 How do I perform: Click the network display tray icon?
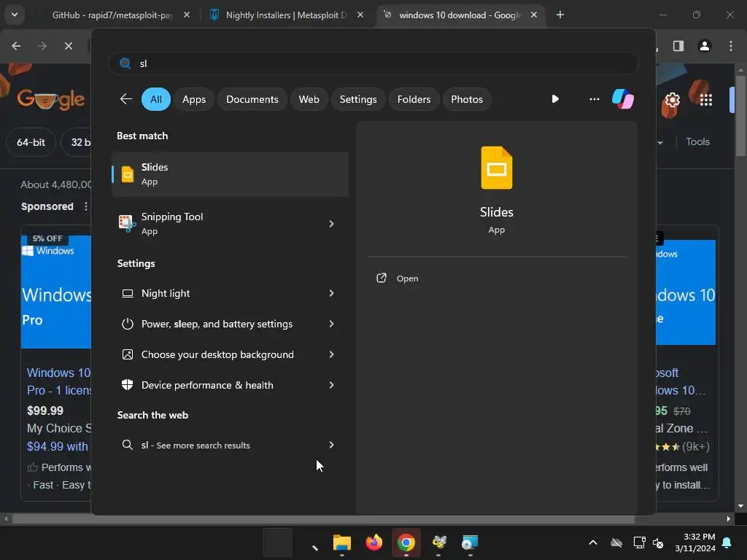(x=639, y=542)
